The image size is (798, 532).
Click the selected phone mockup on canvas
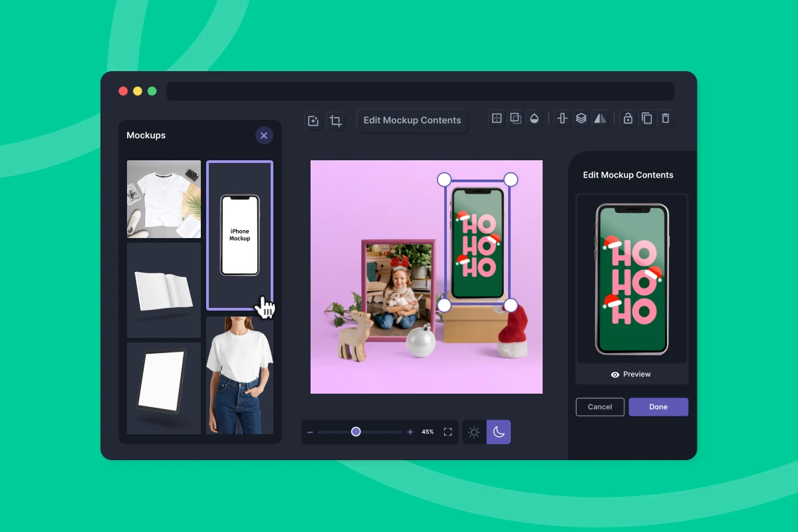pos(477,243)
